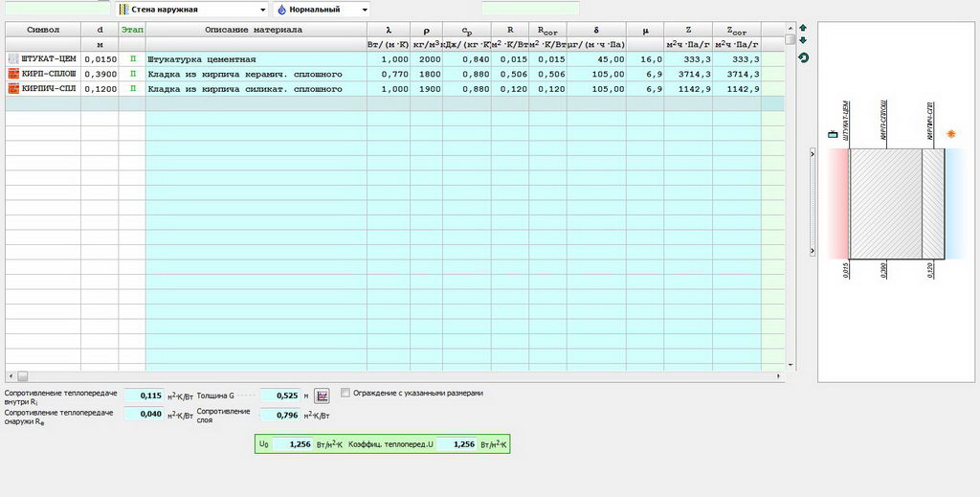Click the move layer up arrow icon
The width and height of the screenshot is (980, 497).
pos(802,29)
